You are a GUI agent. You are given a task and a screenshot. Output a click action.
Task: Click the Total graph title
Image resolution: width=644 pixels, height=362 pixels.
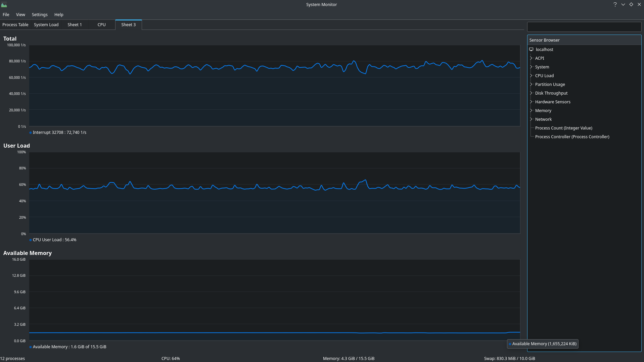click(10, 39)
